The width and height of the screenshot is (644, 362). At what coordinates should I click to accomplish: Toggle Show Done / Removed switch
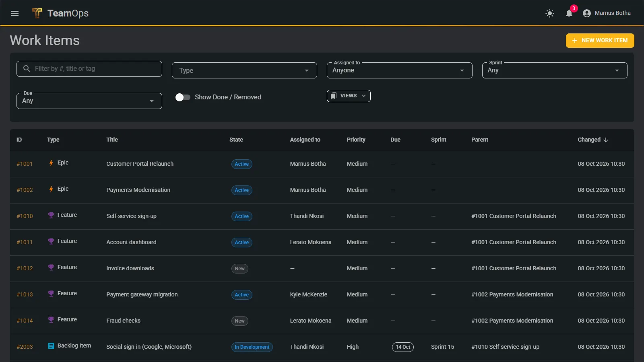tap(183, 97)
